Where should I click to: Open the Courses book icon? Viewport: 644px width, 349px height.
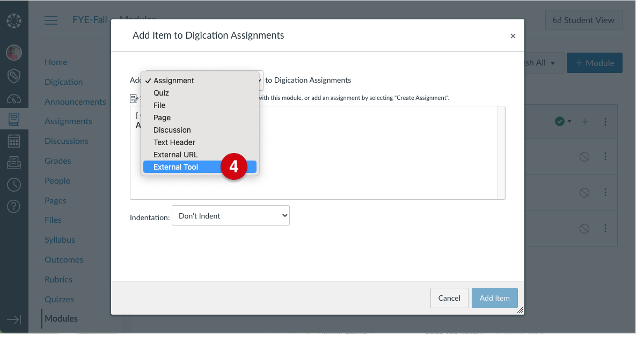click(x=14, y=119)
